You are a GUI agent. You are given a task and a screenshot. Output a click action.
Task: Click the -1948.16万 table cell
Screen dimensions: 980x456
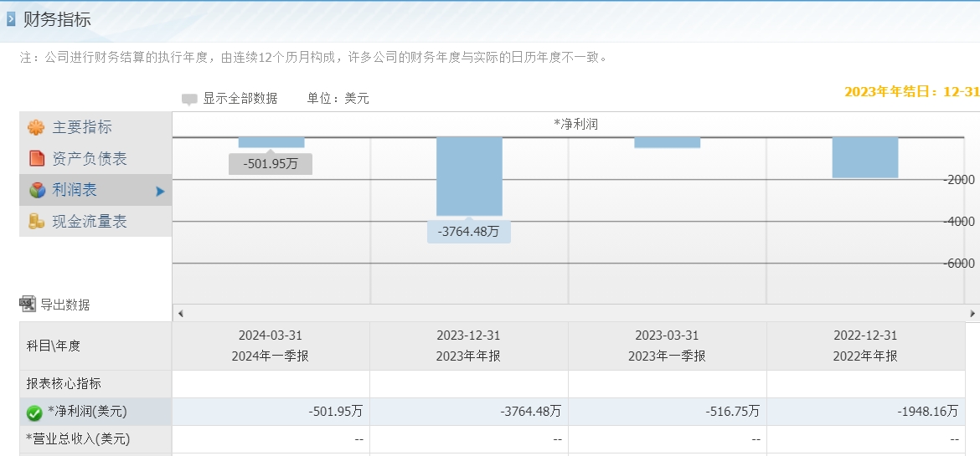click(x=865, y=412)
